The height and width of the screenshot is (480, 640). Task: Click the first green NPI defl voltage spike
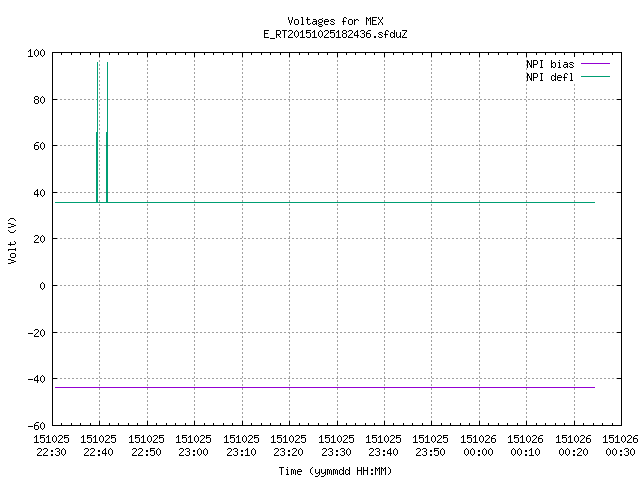click(x=97, y=132)
